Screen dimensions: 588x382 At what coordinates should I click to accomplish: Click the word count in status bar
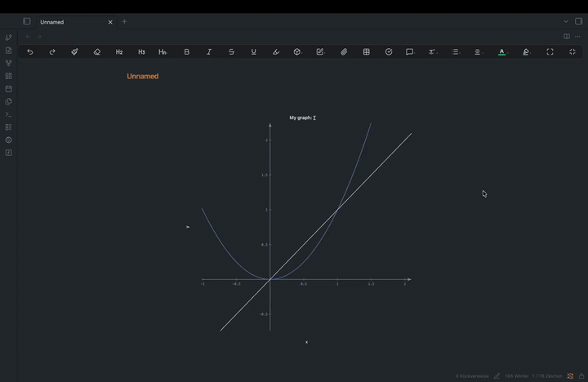(x=516, y=376)
